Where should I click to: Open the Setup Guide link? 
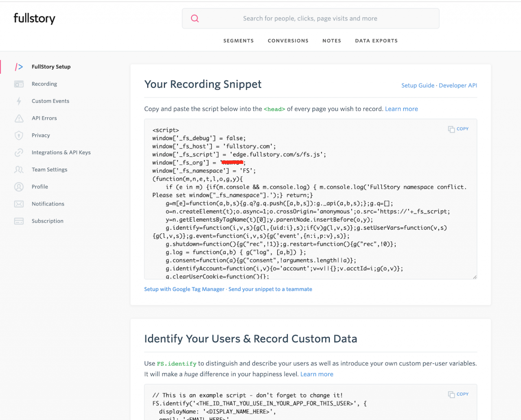coord(418,85)
